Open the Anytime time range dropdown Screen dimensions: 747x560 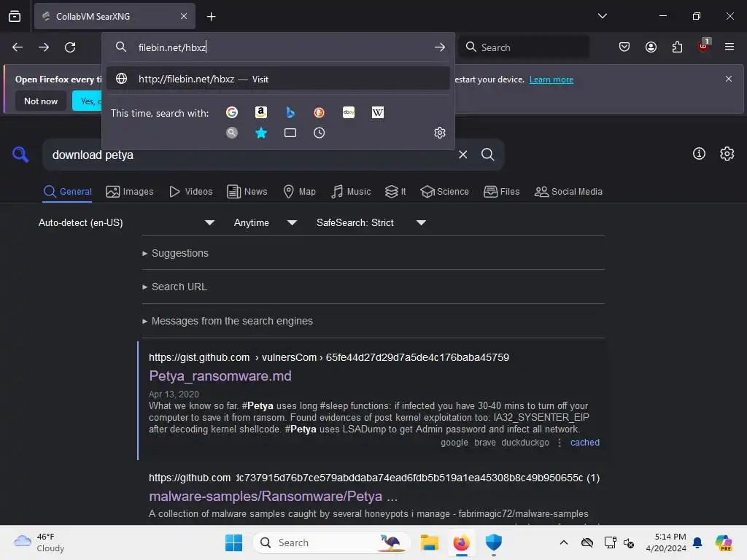tap(266, 223)
